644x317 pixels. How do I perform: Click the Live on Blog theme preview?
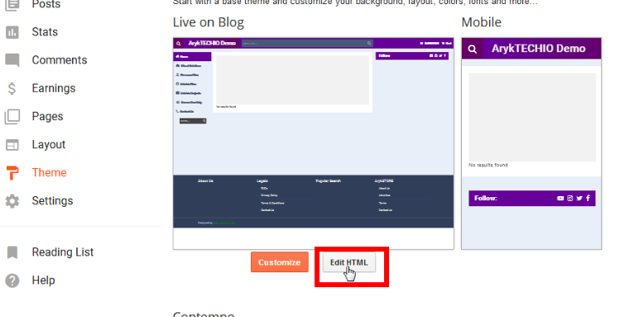[314, 143]
